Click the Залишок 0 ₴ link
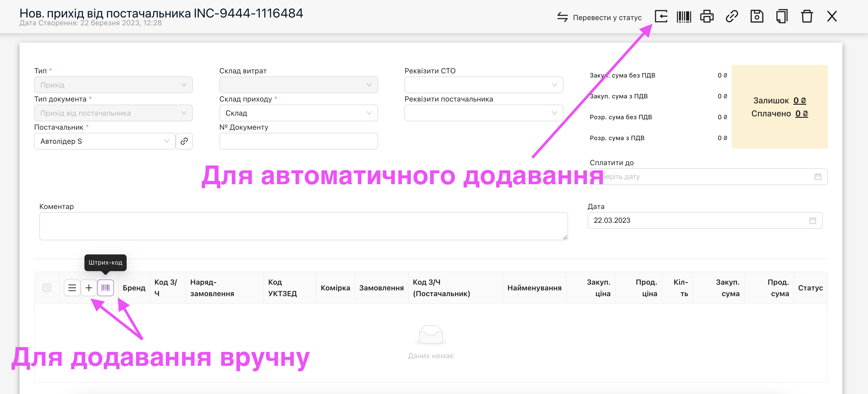Image resolution: width=868 pixels, height=394 pixels. coord(799,100)
